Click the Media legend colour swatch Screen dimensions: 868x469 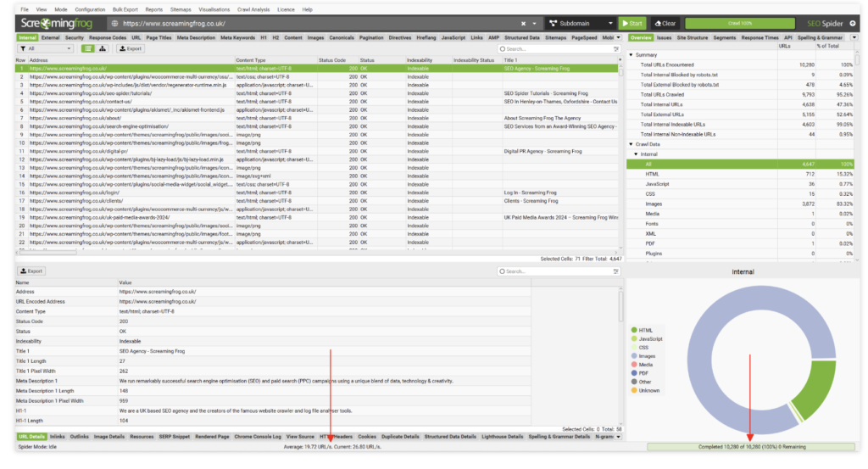634,365
